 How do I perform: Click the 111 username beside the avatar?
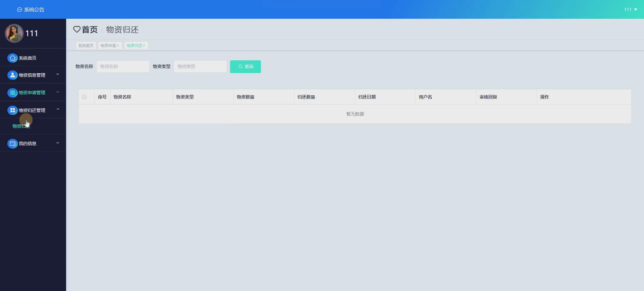pos(32,33)
